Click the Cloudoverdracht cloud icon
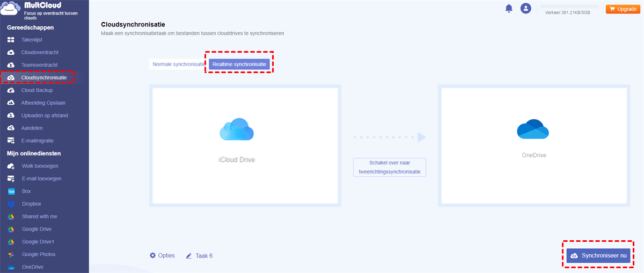 tap(11, 52)
